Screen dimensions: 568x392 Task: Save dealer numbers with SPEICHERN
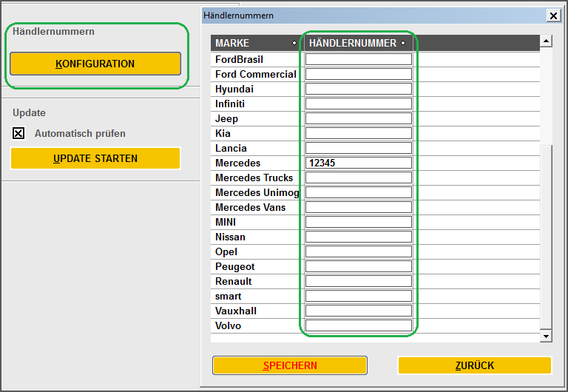[290, 365]
